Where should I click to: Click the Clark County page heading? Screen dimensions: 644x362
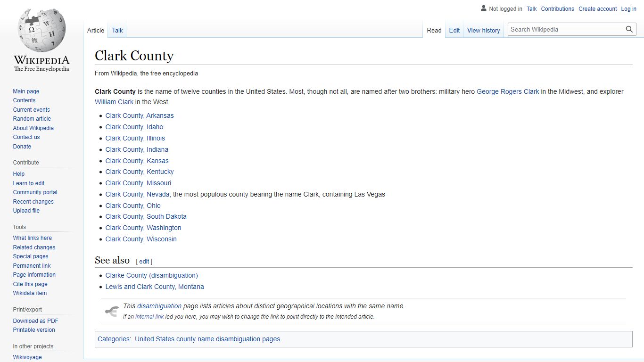(134, 56)
